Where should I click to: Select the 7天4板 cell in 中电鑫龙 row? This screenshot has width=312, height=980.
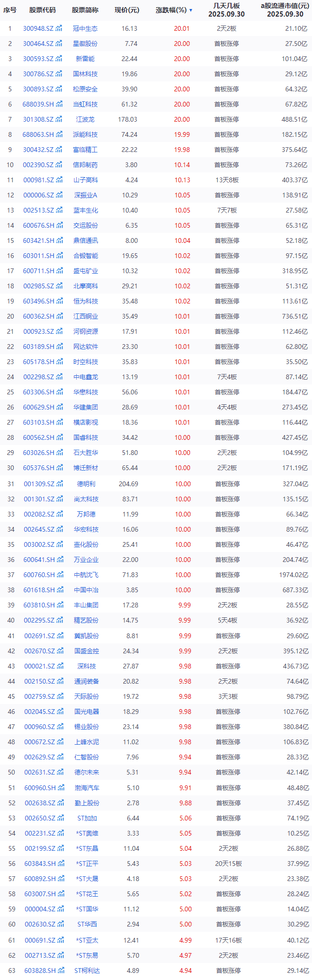[227, 377]
